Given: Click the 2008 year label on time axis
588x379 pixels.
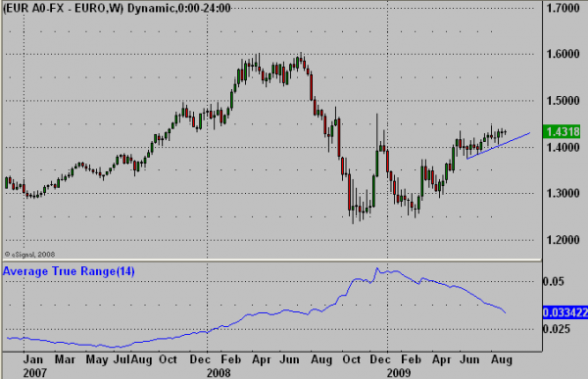Looking at the screenshot, I should click(x=219, y=373).
